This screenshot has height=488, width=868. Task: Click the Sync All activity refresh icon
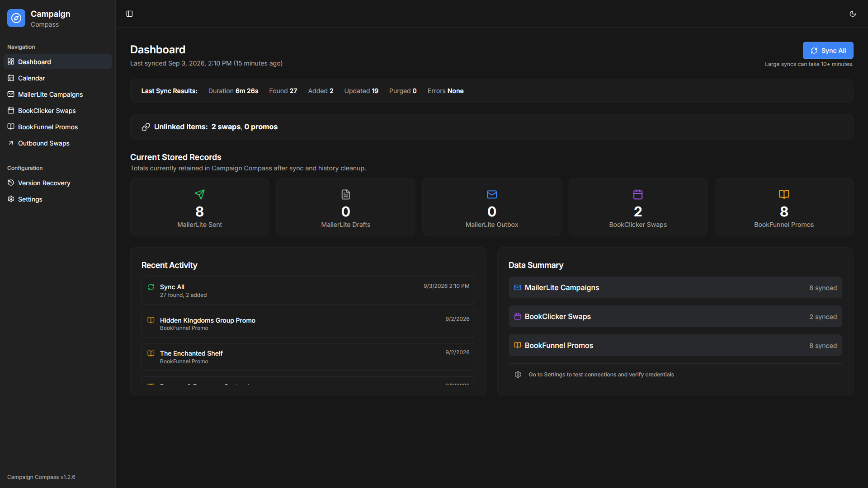click(151, 287)
